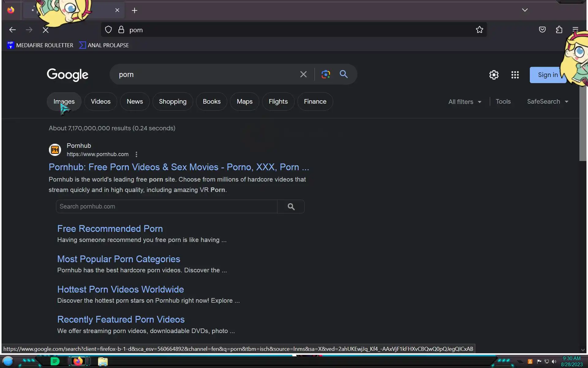Click the search by image camera icon

[326, 74]
